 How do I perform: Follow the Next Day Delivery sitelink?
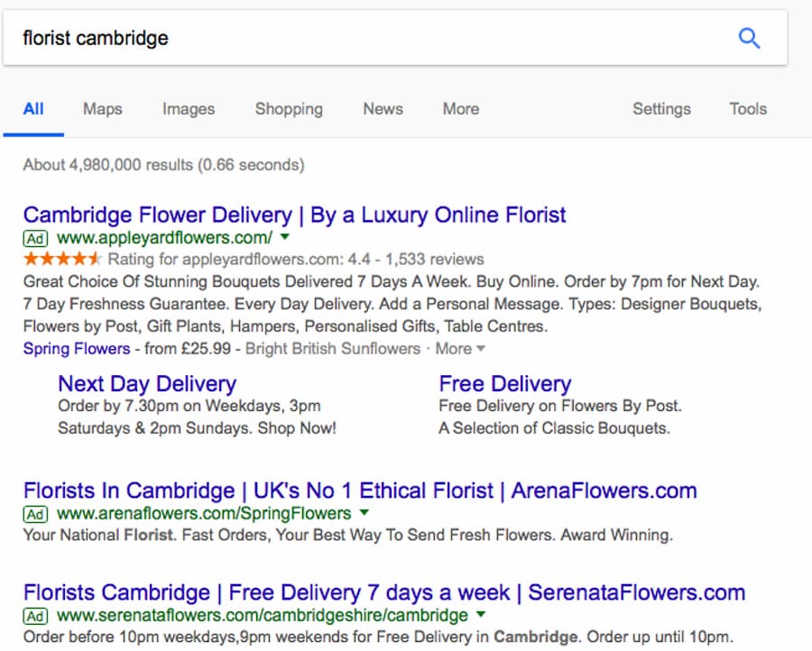[x=147, y=383]
